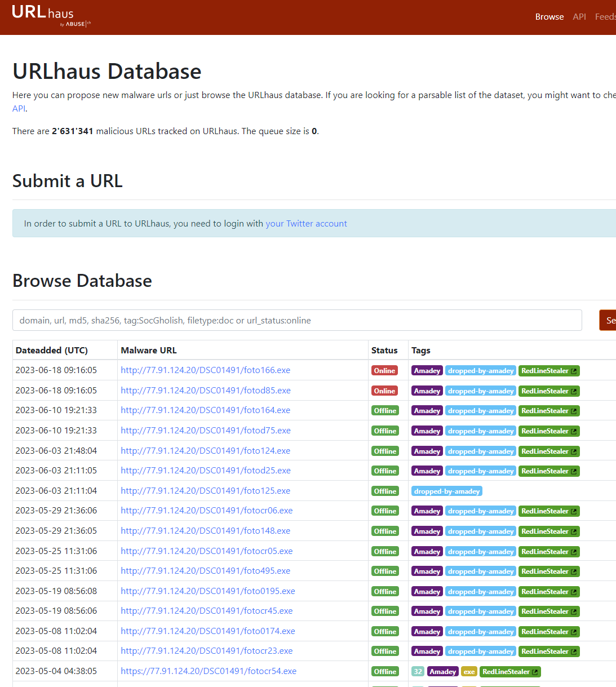
Task: Open URL ending foto124.exe
Action: coord(206,451)
